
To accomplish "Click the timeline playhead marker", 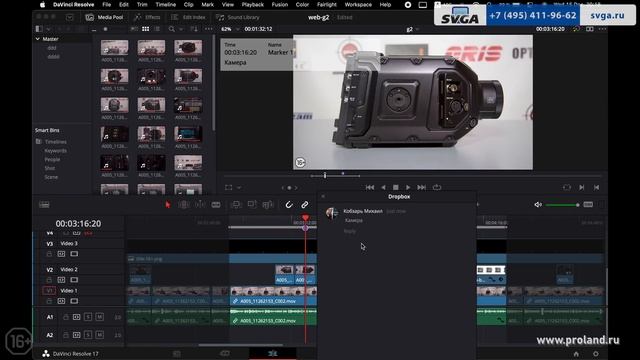I will 305,218.
